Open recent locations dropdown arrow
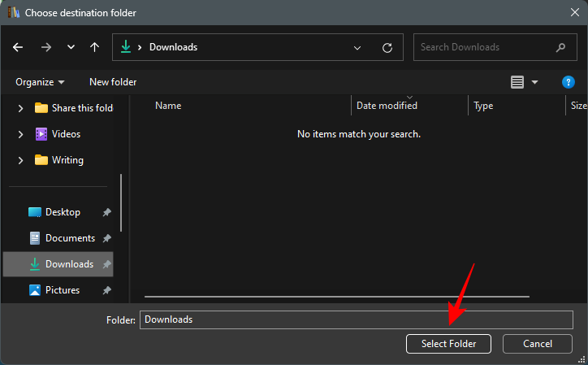 click(71, 47)
